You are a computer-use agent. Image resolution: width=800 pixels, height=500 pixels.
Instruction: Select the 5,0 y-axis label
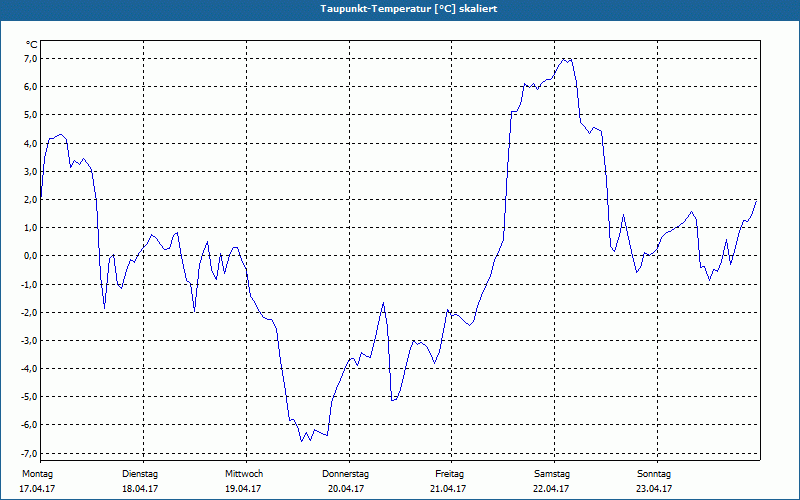(x=31, y=115)
